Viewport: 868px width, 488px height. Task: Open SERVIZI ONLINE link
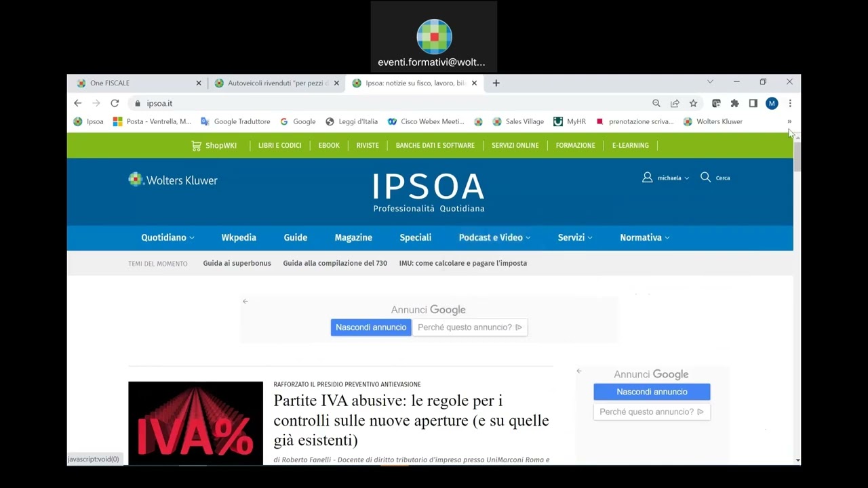pos(515,145)
